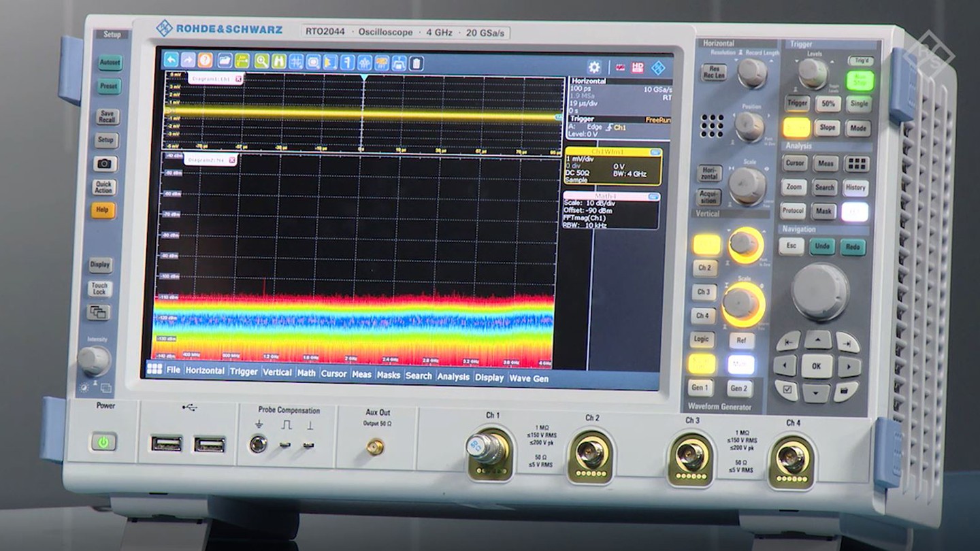Open the Meas menu on screen
Screen dimensions: 980x551
361,374
